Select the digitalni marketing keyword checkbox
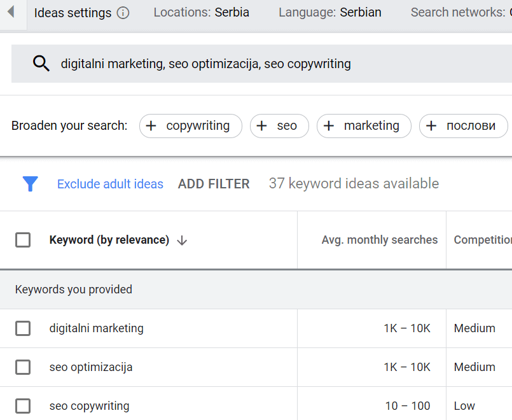512x420 pixels. pos(24,328)
